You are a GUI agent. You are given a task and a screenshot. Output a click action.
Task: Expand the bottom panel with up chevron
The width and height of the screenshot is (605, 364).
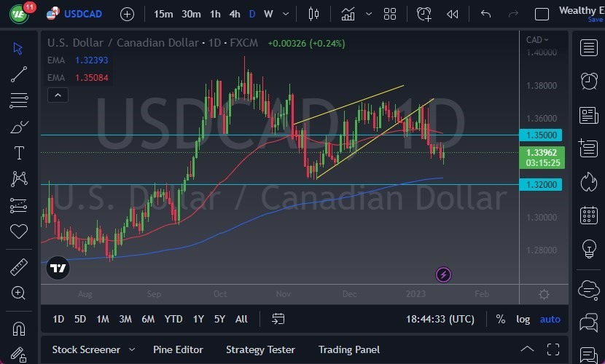(527, 349)
